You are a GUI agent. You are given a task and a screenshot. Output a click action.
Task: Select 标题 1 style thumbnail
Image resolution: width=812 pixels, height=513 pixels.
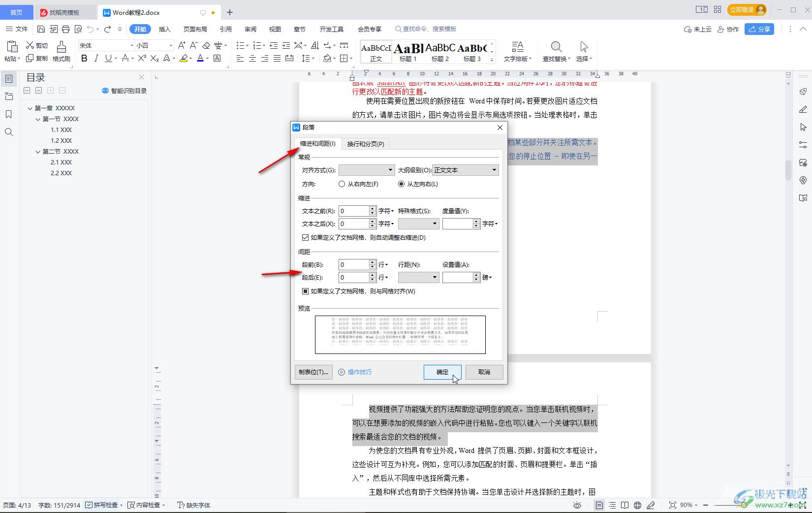(408, 52)
